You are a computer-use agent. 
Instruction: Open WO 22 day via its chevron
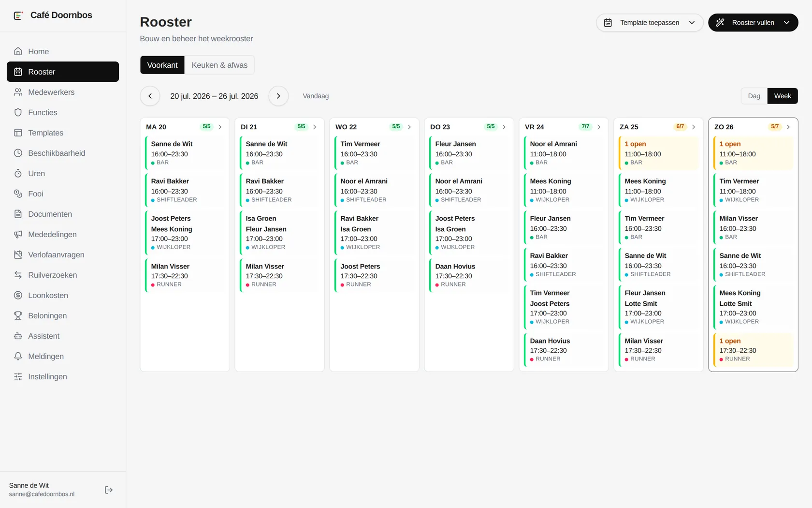[x=409, y=127]
